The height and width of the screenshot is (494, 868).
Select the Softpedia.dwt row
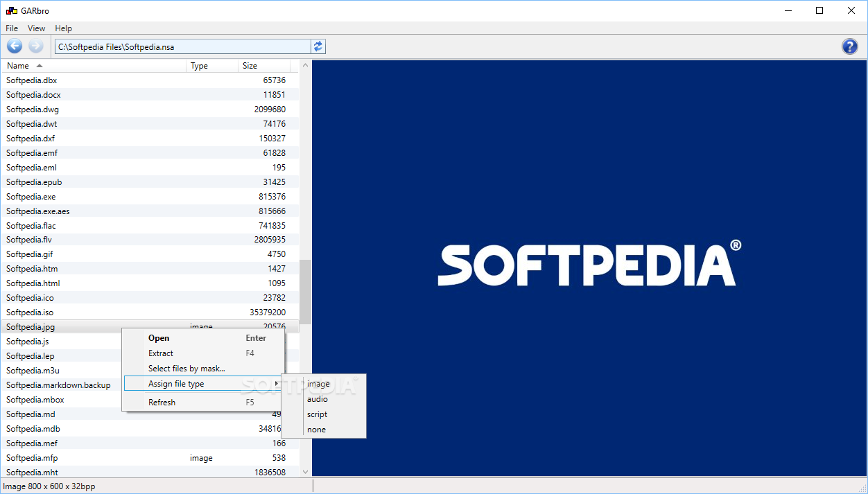(x=150, y=124)
